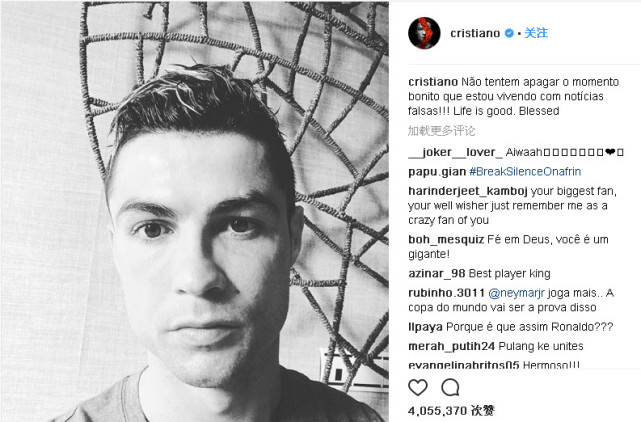Visit the azinar_98 profile

(x=437, y=273)
